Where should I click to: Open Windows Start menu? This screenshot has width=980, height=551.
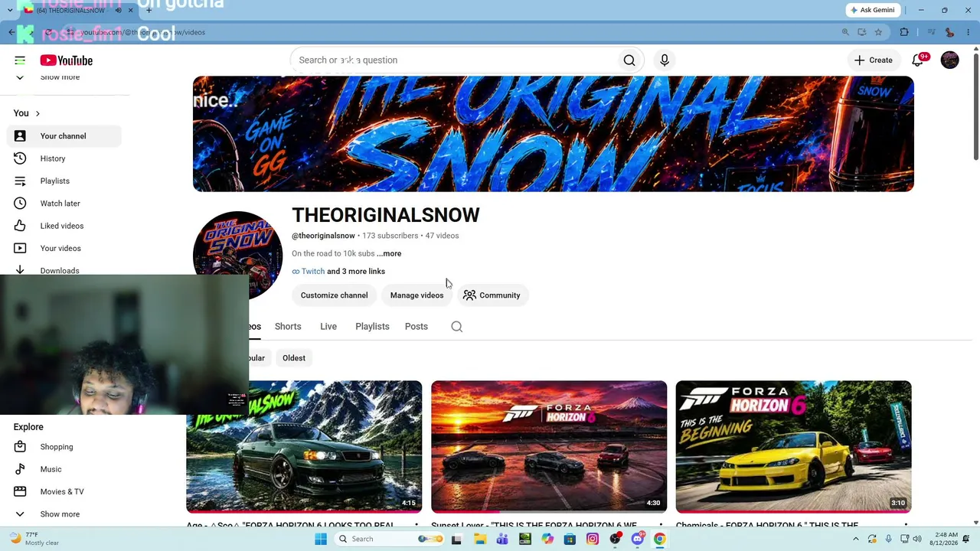click(x=321, y=539)
